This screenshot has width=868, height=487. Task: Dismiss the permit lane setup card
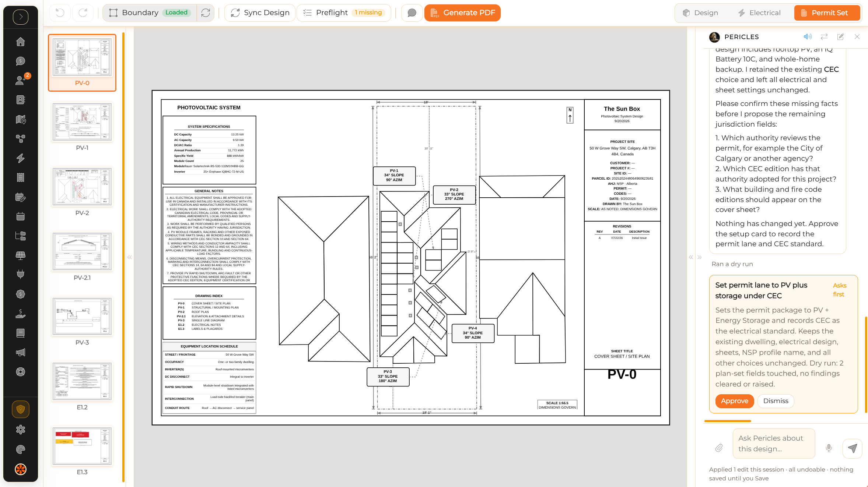point(776,401)
